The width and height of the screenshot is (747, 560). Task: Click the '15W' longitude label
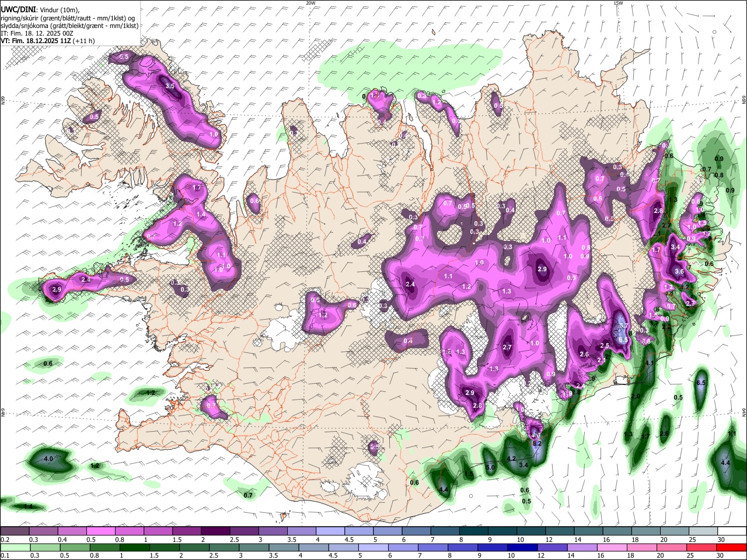click(x=617, y=3)
